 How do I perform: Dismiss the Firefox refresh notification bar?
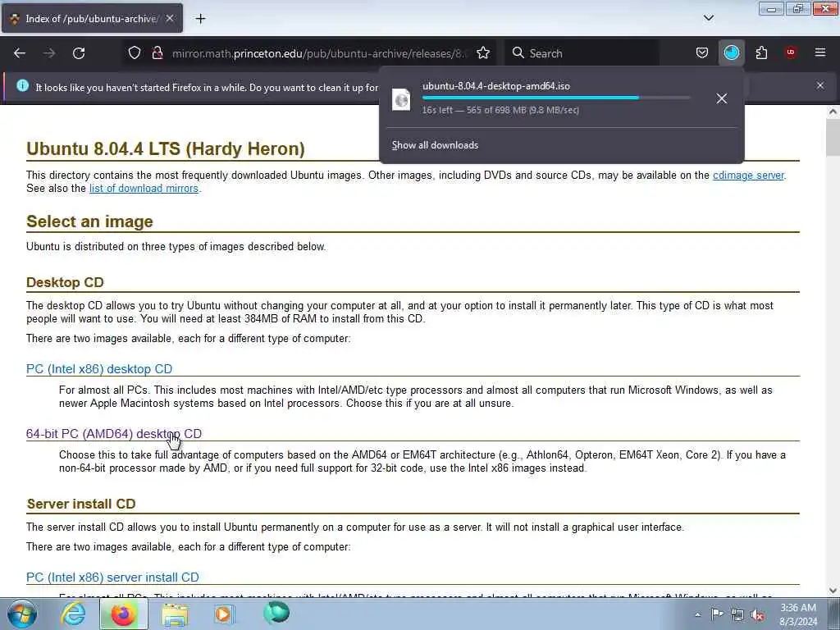click(x=820, y=85)
